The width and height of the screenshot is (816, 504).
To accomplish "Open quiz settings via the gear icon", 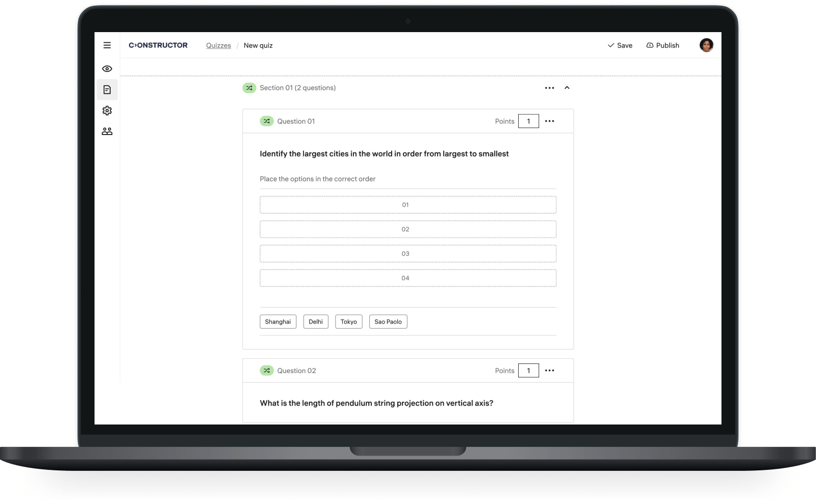I will coord(107,111).
